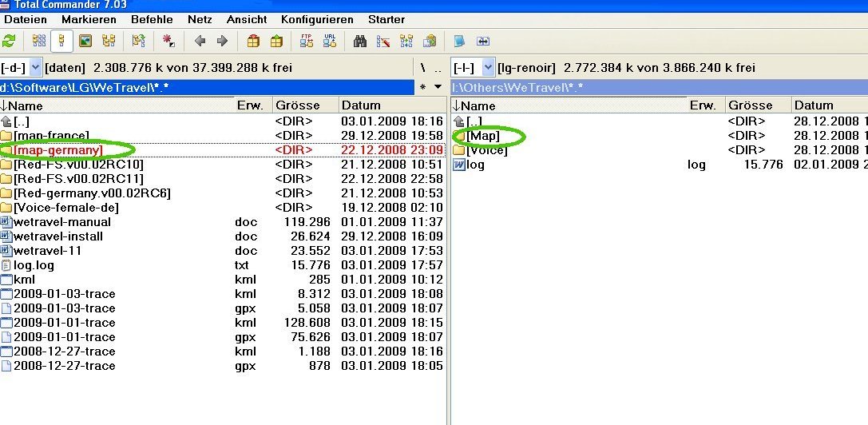Sort right panel by Grösse header

(759, 105)
